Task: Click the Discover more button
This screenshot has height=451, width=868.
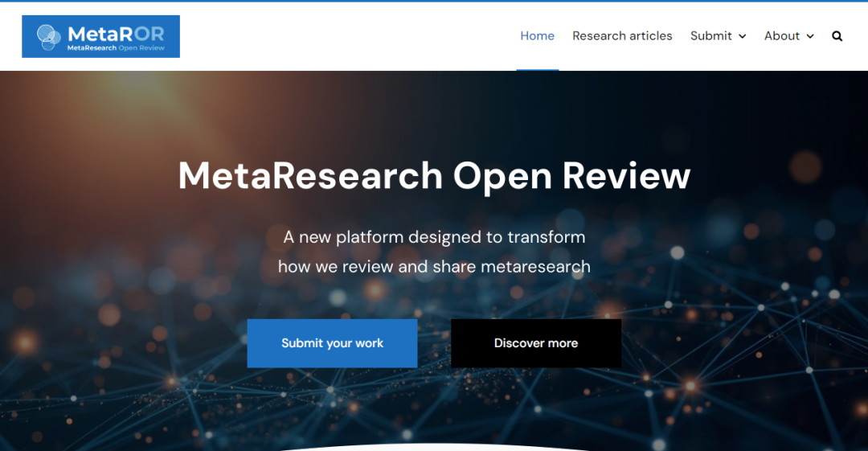Action: click(x=536, y=343)
